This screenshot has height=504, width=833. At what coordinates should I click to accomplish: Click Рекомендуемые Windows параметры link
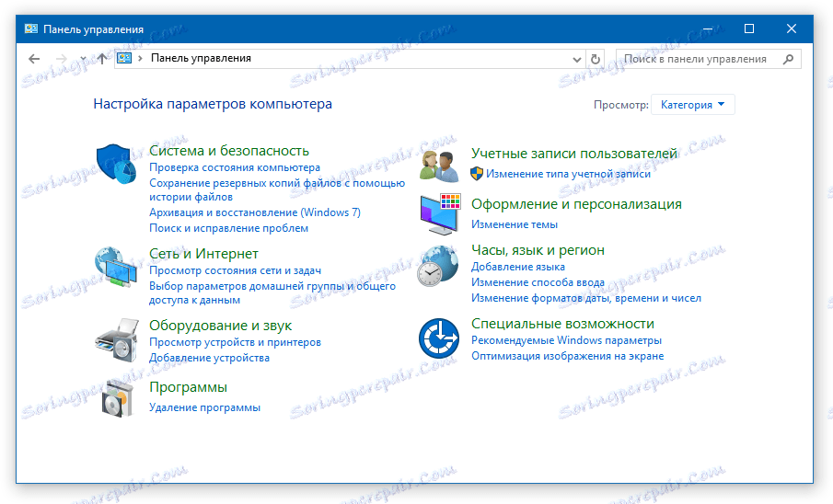[x=566, y=340]
